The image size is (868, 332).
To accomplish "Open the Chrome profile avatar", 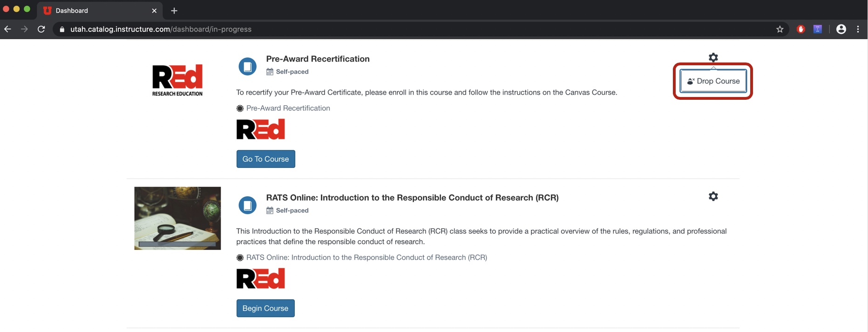I will (x=841, y=29).
